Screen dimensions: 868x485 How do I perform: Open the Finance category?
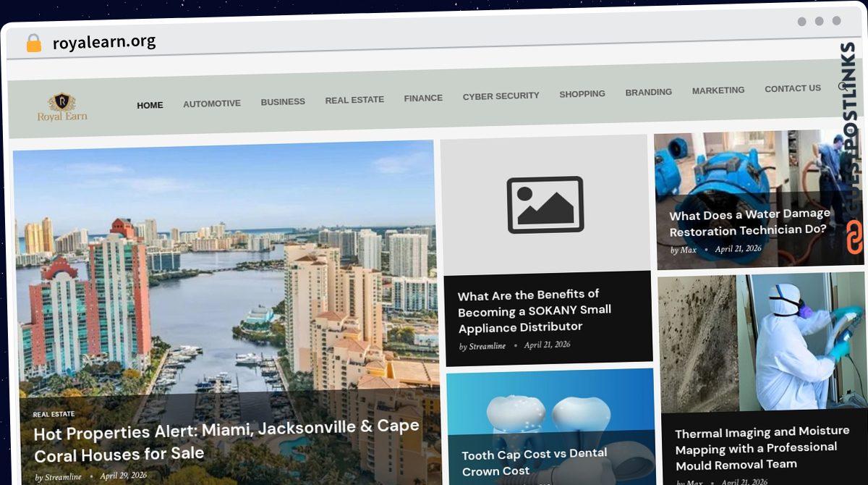coord(423,98)
